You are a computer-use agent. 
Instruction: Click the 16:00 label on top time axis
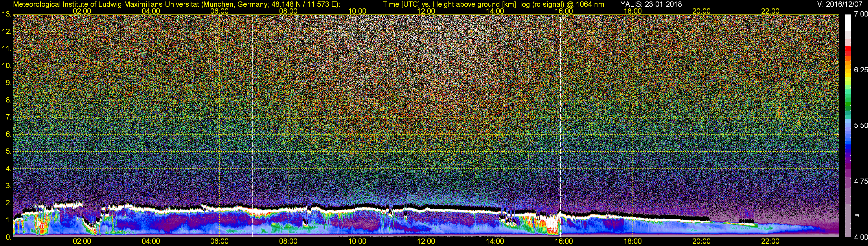point(564,11)
